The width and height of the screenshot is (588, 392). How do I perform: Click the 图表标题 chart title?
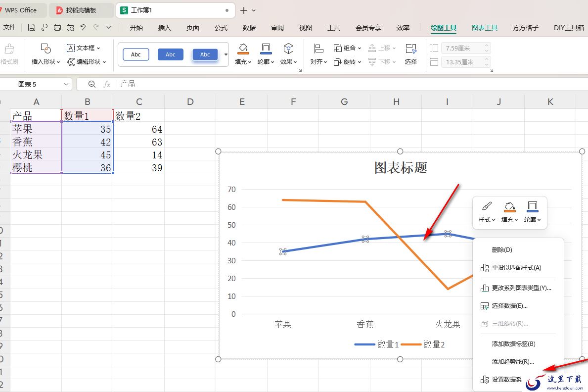[401, 167]
